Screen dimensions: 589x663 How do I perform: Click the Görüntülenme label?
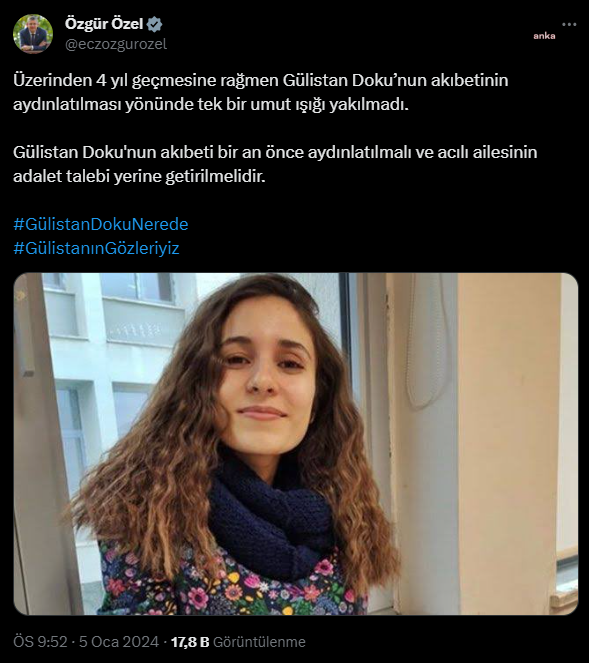click(259, 642)
